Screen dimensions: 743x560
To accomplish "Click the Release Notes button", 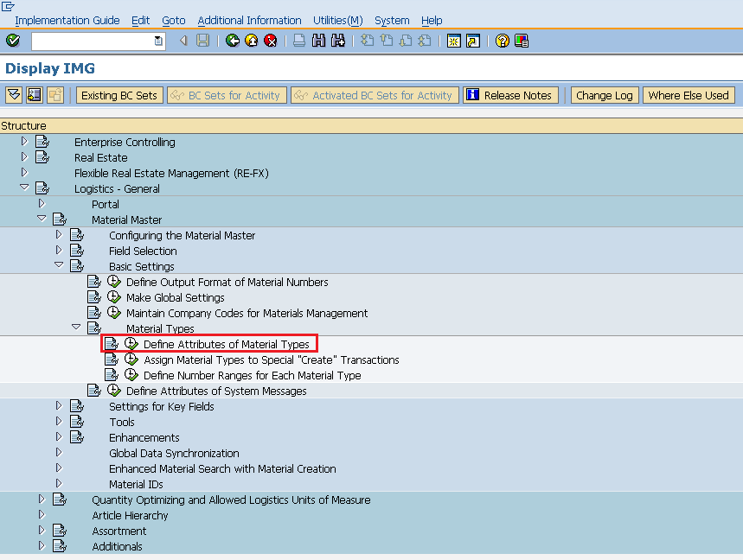I will pos(510,95).
